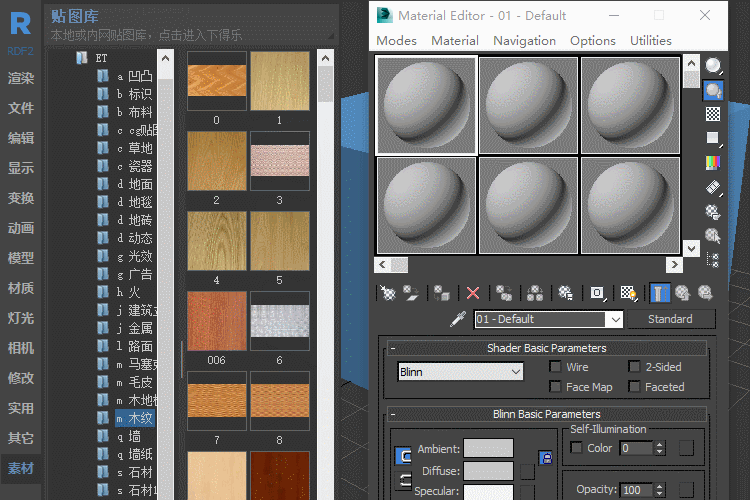Click the Ambient color swatch
This screenshot has height=500, width=750.
pyautogui.click(x=487, y=448)
